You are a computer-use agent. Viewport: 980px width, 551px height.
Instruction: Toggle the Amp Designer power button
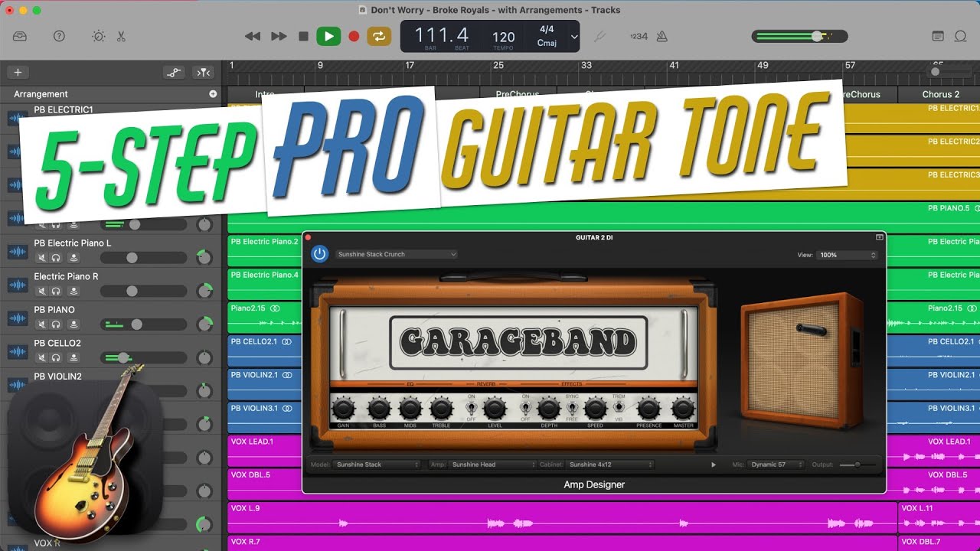click(x=320, y=254)
